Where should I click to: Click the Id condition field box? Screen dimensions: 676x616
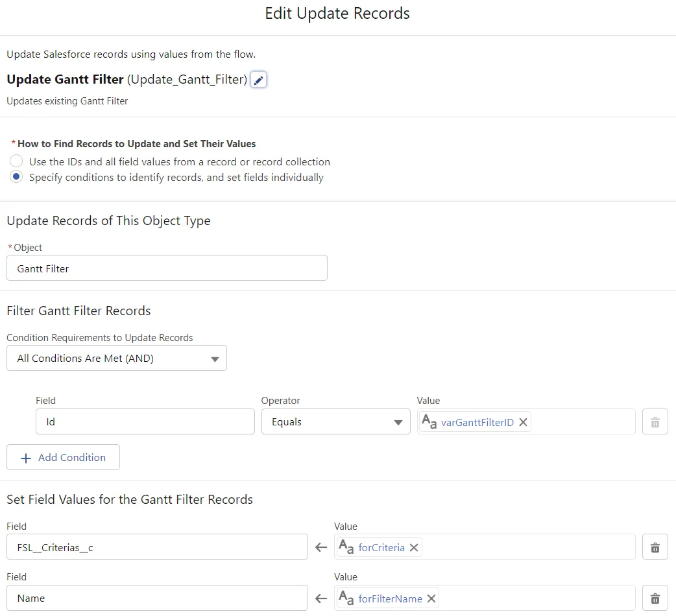tap(145, 422)
